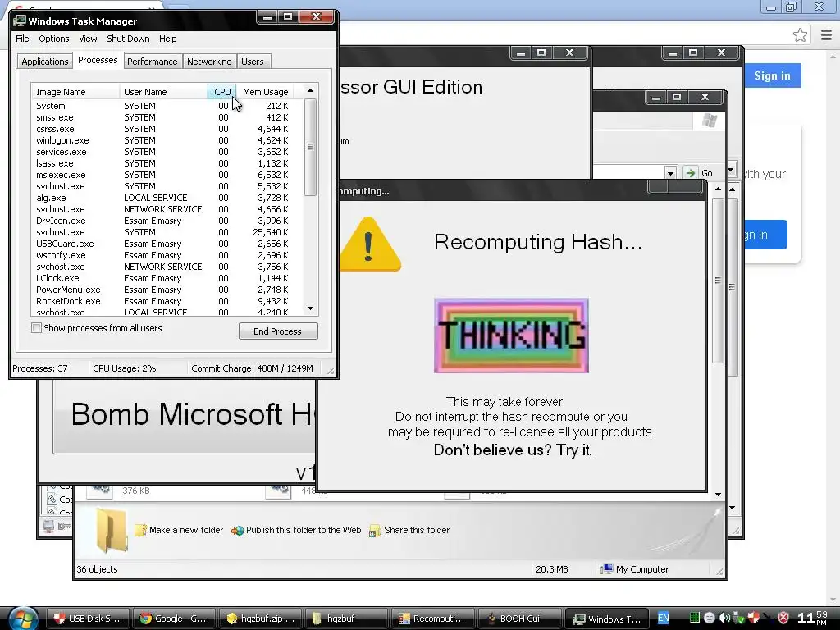Switch to Google Chrome taskbar button
Screen dimensions: 840x630
(x=174, y=619)
